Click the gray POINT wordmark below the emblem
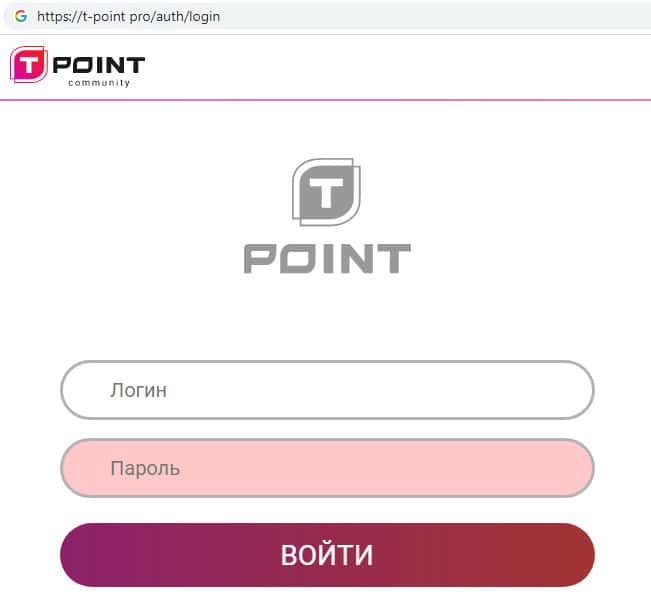The image size is (651, 610). [x=327, y=259]
